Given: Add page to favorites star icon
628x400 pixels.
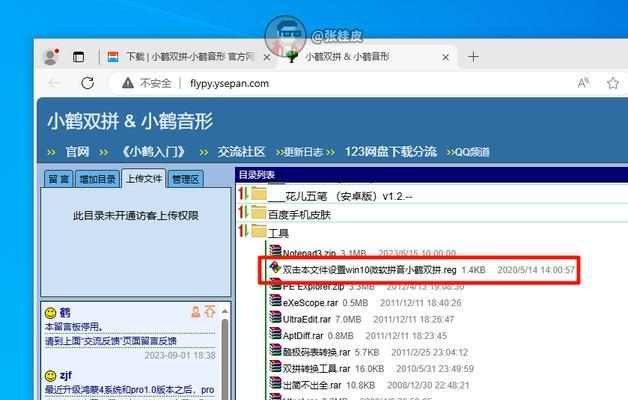Looking at the screenshot, I should pyautogui.click(x=613, y=83).
